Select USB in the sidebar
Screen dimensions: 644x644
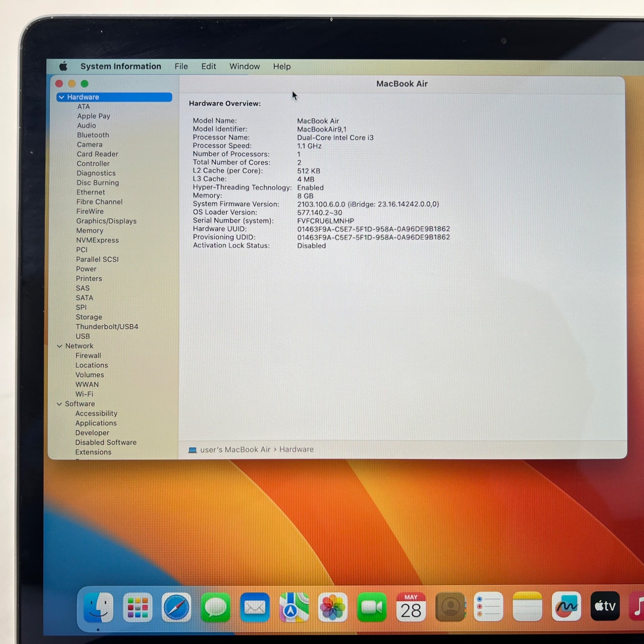[83, 337]
